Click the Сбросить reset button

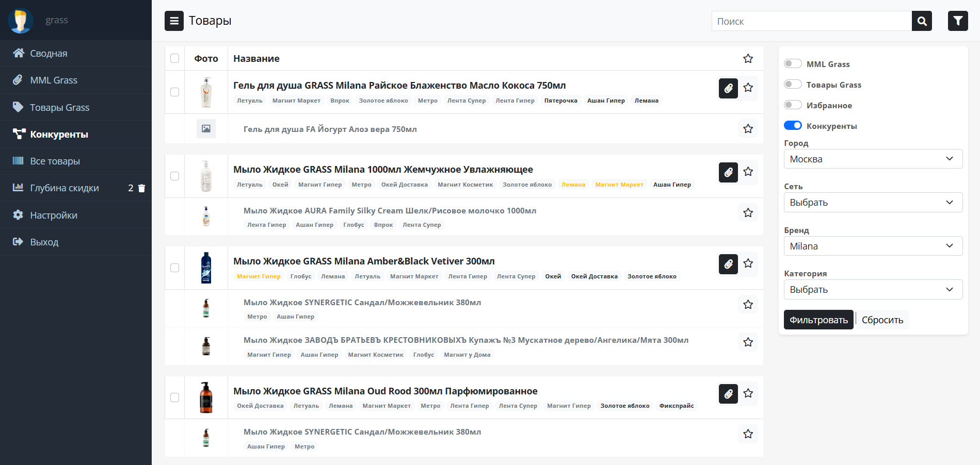[x=882, y=320]
